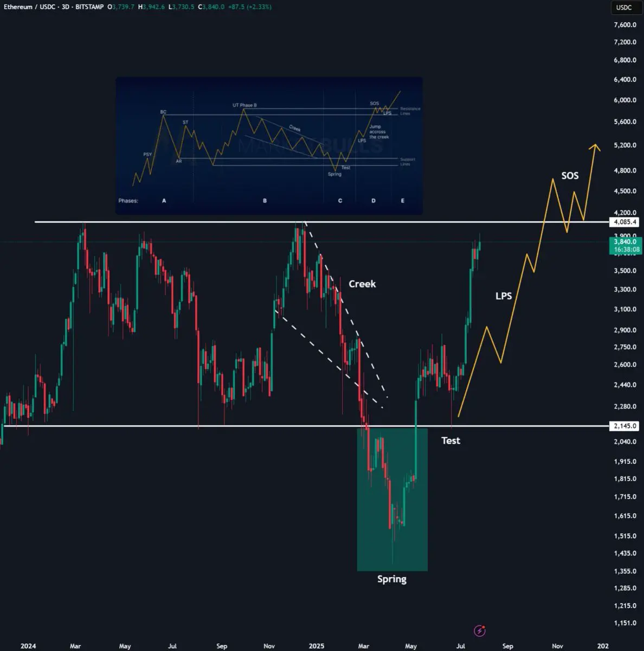Select the 4,085.4 resistance price label
This screenshot has height=651, width=644.
(x=625, y=222)
